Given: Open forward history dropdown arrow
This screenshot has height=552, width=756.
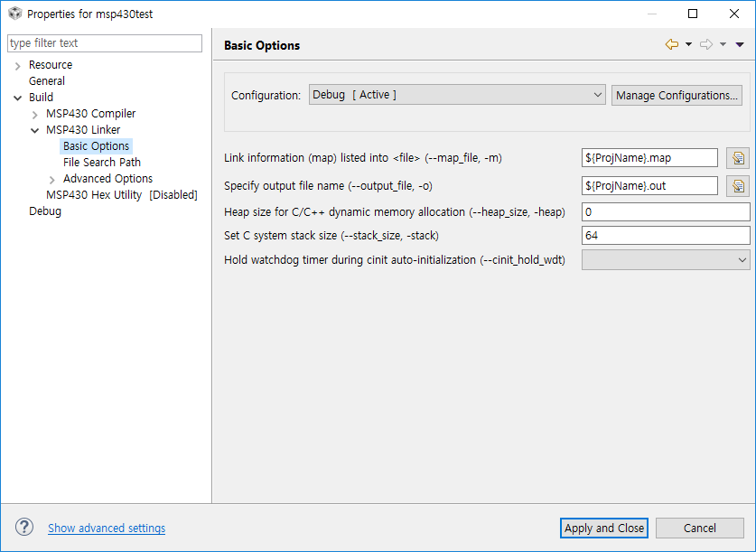Looking at the screenshot, I should 723,44.
